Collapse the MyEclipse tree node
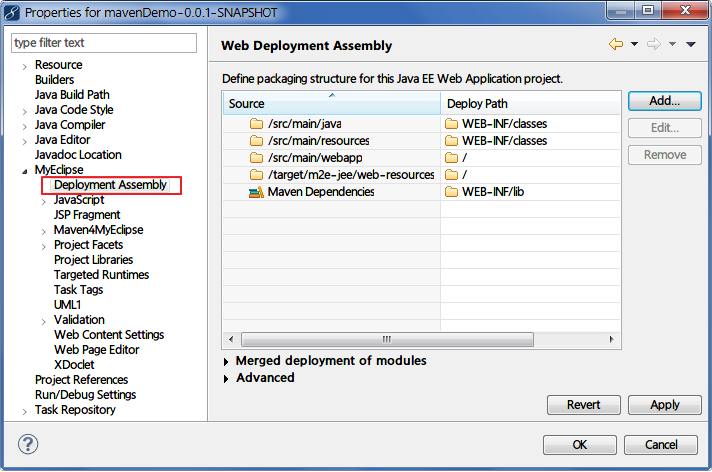This screenshot has width=712, height=472. [x=24, y=170]
